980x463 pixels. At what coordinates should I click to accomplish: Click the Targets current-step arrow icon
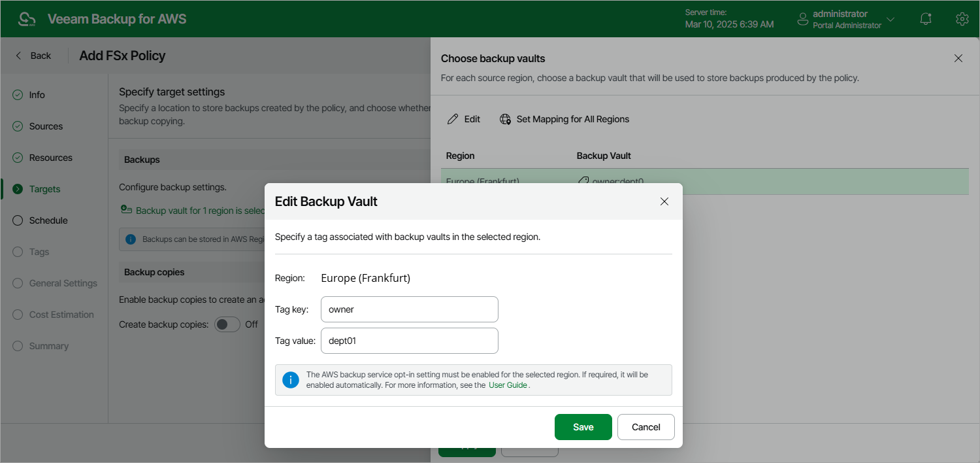[x=18, y=189]
